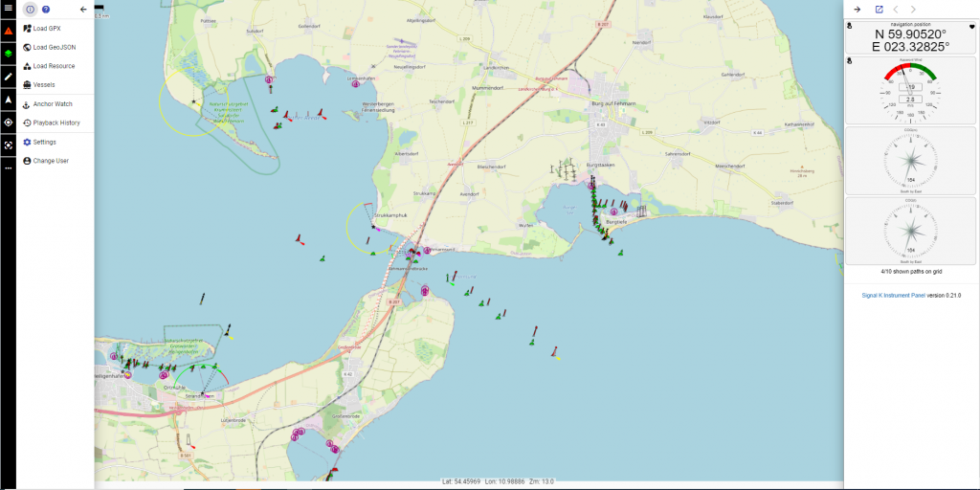Image resolution: width=980 pixels, height=490 pixels.
Task: Select Anchor Watch from the menu
Action: pyautogui.click(x=52, y=103)
